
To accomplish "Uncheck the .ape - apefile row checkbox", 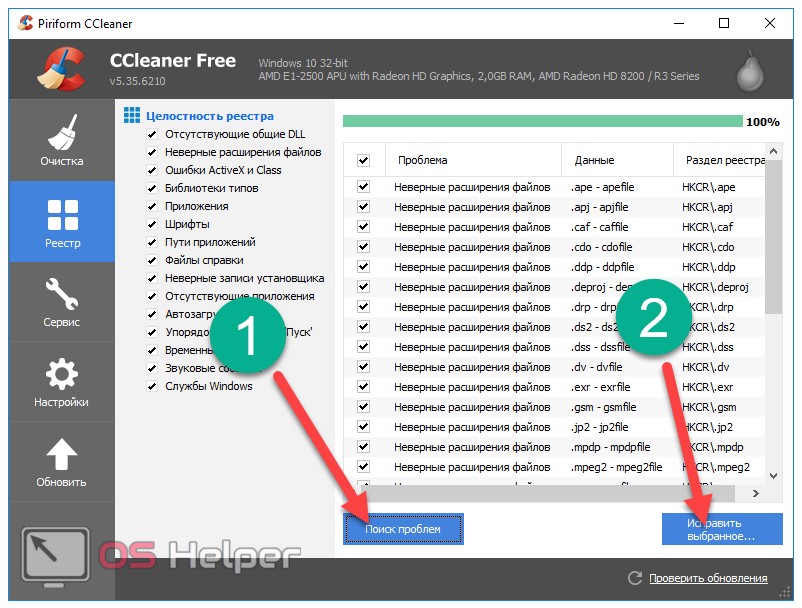I will click(364, 187).
